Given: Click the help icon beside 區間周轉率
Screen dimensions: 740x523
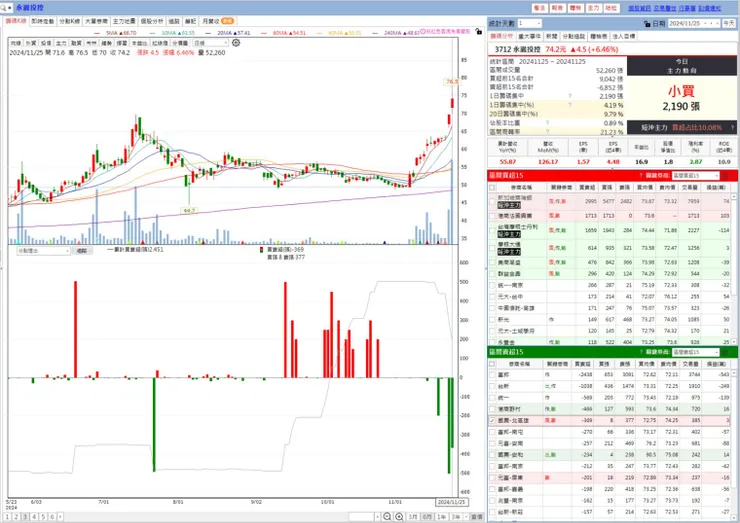Looking at the screenshot, I should (547, 132).
